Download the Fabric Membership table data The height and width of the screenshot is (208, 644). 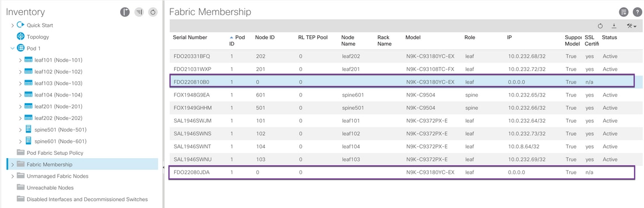614,26
